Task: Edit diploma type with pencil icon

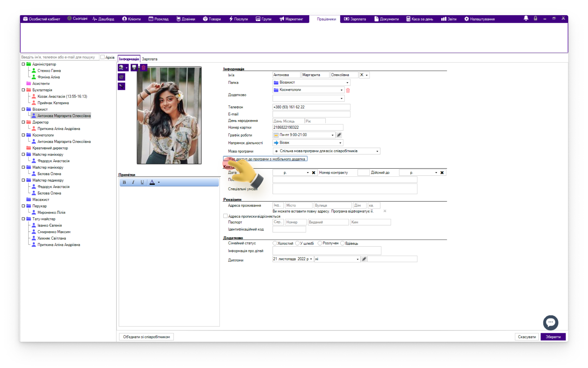Action: pos(364,259)
